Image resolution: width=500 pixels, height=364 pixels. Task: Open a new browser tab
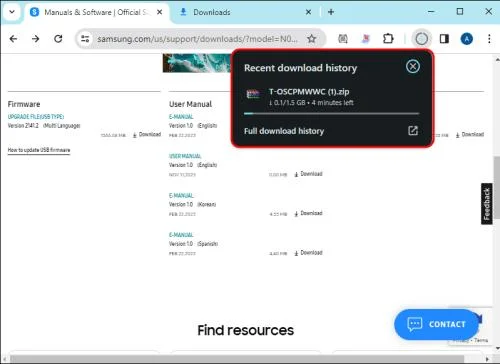click(x=331, y=12)
